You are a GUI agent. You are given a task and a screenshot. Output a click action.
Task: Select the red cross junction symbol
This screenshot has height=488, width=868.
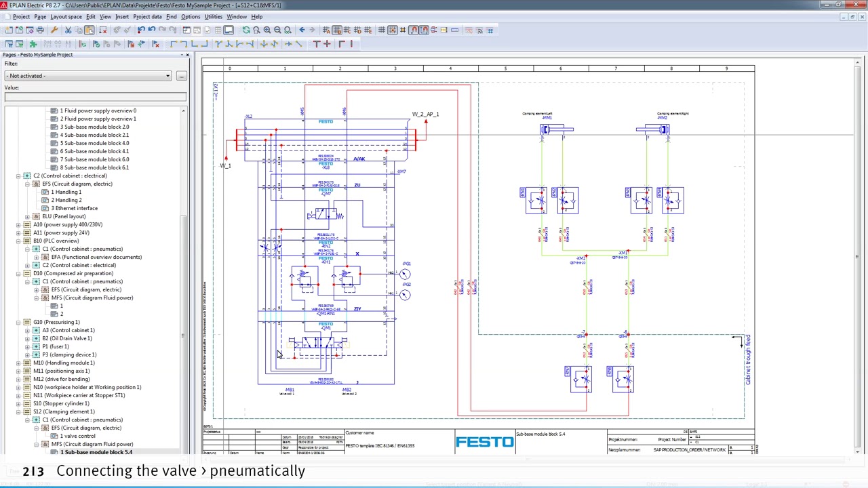pyautogui.click(x=327, y=44)
